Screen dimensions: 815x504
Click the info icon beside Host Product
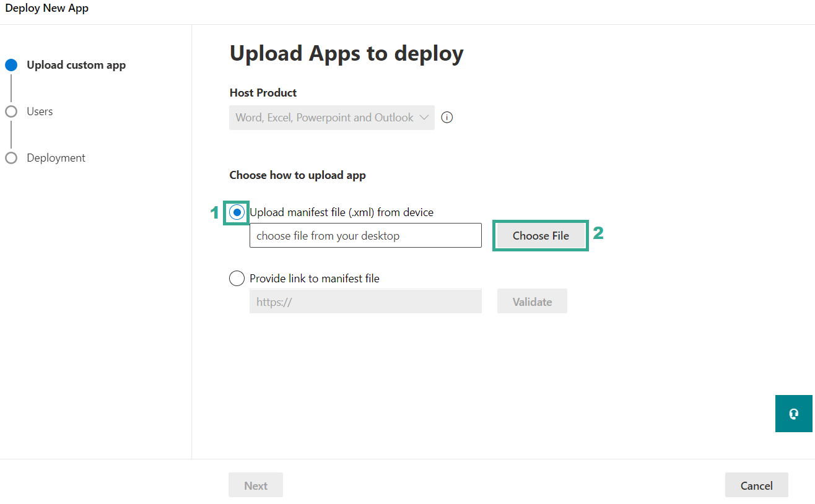coord(447,118)
